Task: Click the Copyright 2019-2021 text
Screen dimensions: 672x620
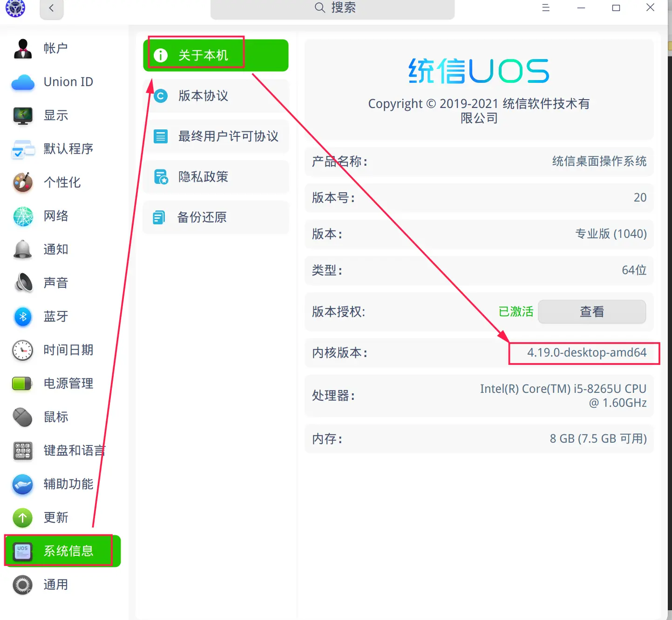Action: tap(479, 111)
